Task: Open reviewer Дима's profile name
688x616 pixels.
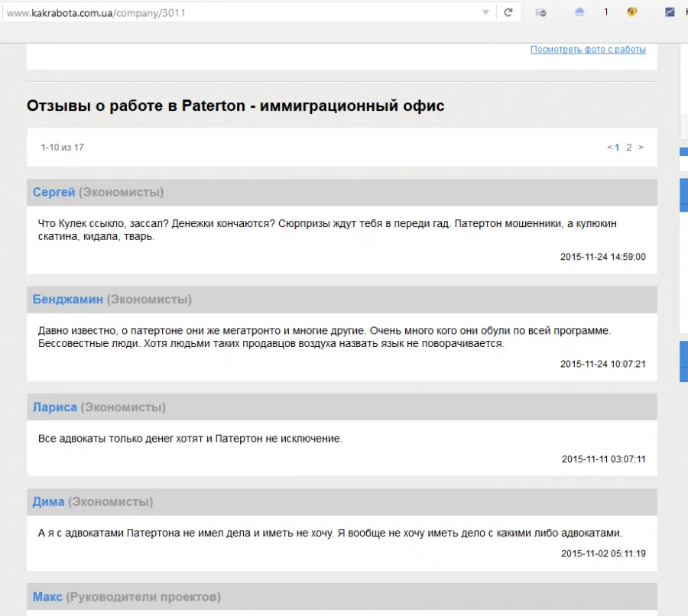Action: 48,501
